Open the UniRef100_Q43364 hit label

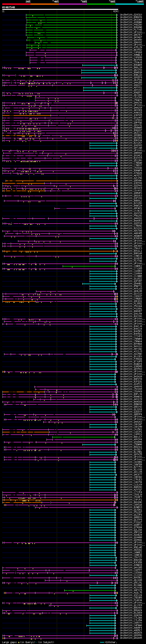131,20
